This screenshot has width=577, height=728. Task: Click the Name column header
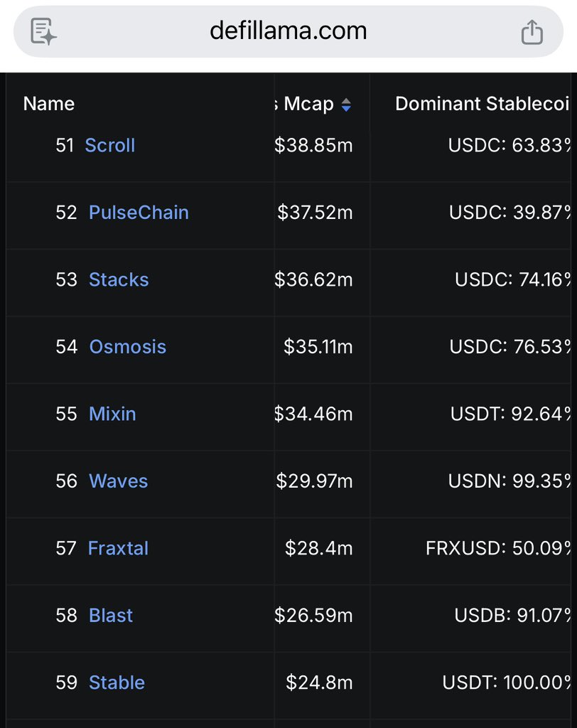(x=48, y=104)
